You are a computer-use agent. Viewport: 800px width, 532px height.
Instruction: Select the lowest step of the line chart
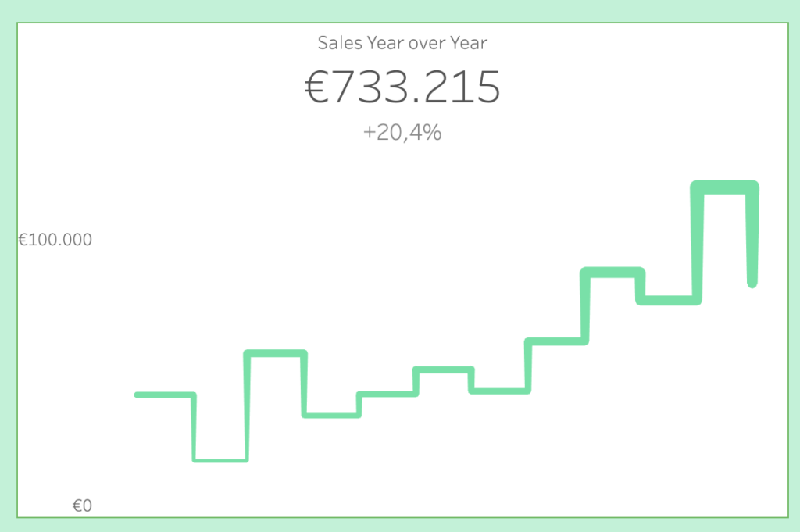click(x=220, y=460)
